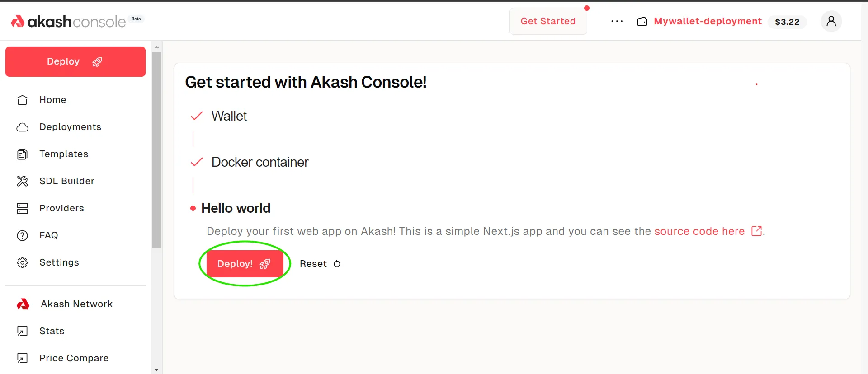Click the Templates document icon
868x374 pixels.
pyautogui.click(x=22, y=154)
